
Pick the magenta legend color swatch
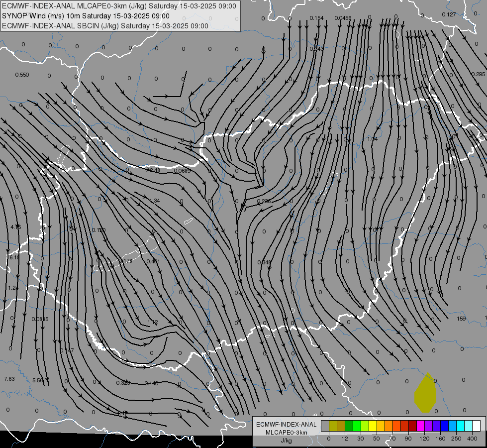click(421, 426)
